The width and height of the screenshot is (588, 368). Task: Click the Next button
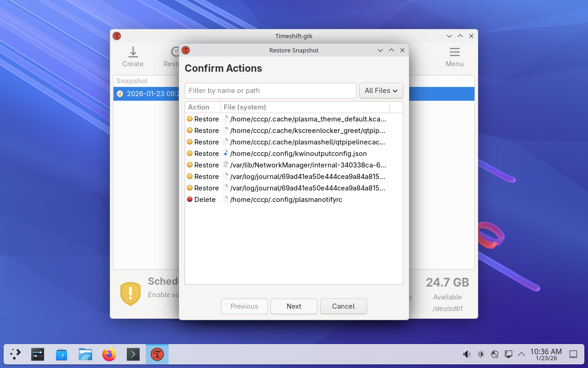[294, 306]
